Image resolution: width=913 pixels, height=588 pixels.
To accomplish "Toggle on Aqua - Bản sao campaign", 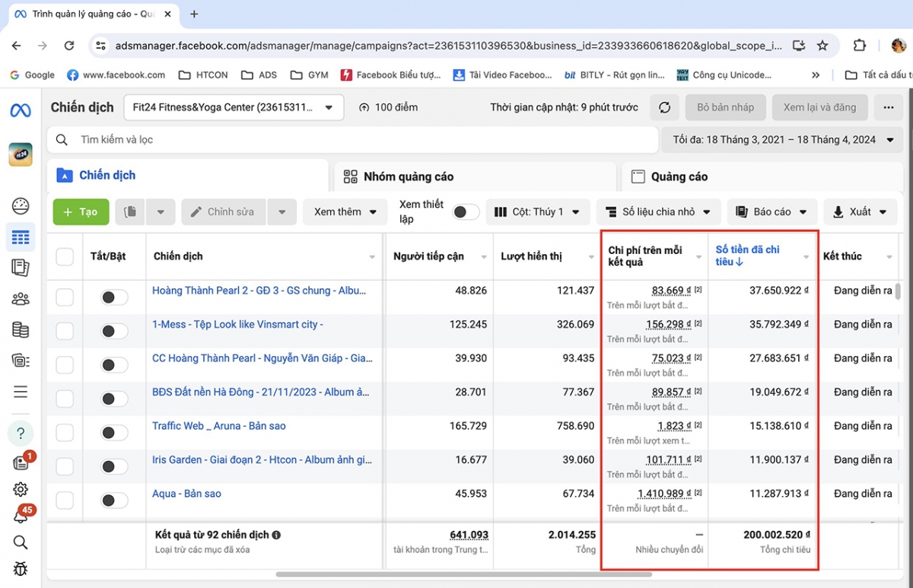I will point(114,500).
